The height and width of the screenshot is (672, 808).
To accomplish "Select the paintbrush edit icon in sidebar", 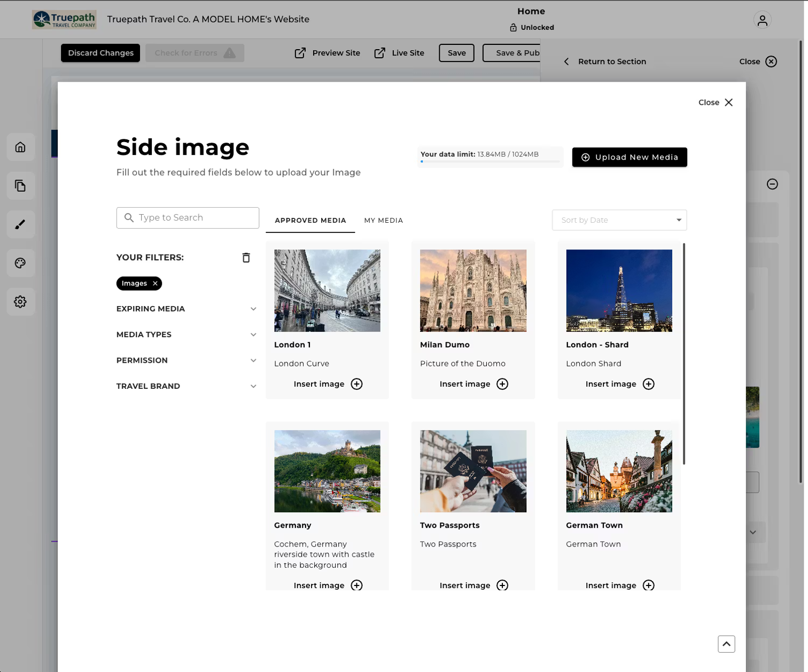I will coord(20,224).
